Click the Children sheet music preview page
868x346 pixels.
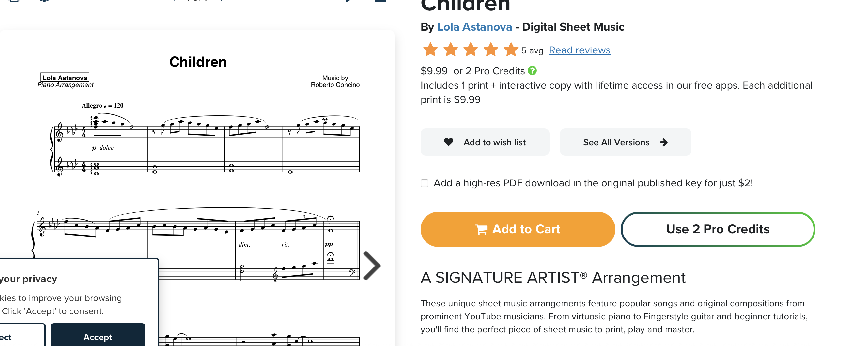(x=197, y=189)
